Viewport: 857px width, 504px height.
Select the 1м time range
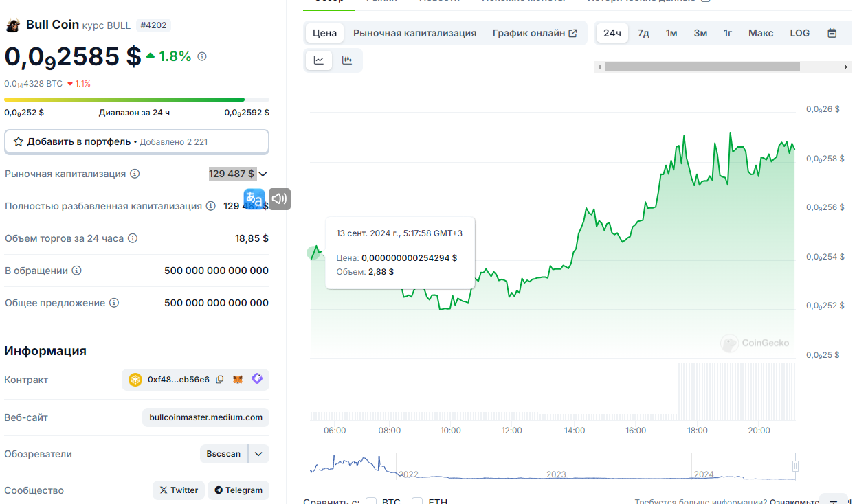(671, 33)
